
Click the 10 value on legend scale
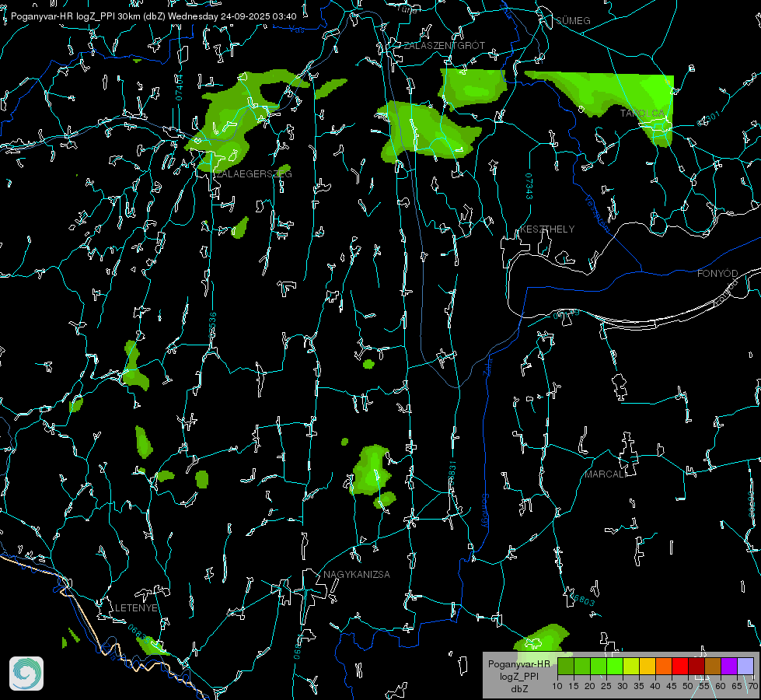pyautogui.click(x=557, y=687)
